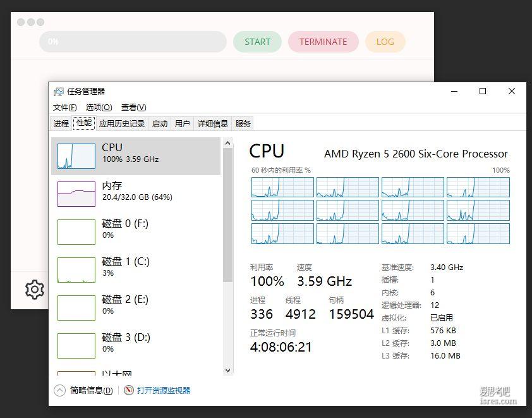The width and height of the screenshot is (532, 418).
Task: Click the 60 秒内的利用率 % graph label
Action: (281, 170)
